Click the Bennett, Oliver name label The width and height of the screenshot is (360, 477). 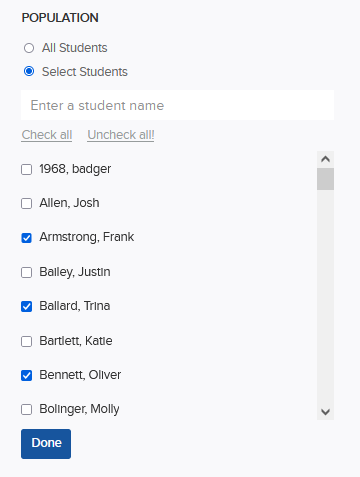80,375
